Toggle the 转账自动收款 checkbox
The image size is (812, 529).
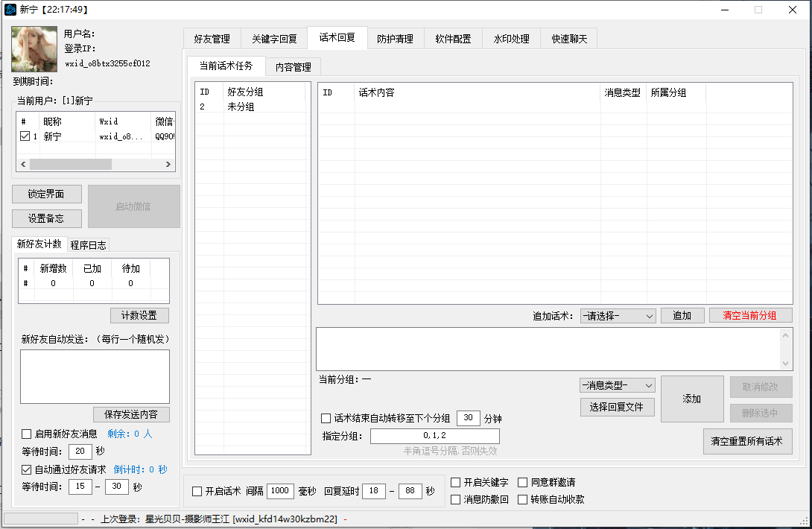(522, 499)
